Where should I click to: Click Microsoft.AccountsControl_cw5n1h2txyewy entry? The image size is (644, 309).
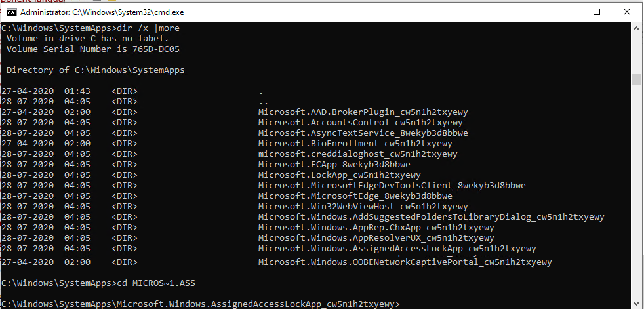coord(360,123)
